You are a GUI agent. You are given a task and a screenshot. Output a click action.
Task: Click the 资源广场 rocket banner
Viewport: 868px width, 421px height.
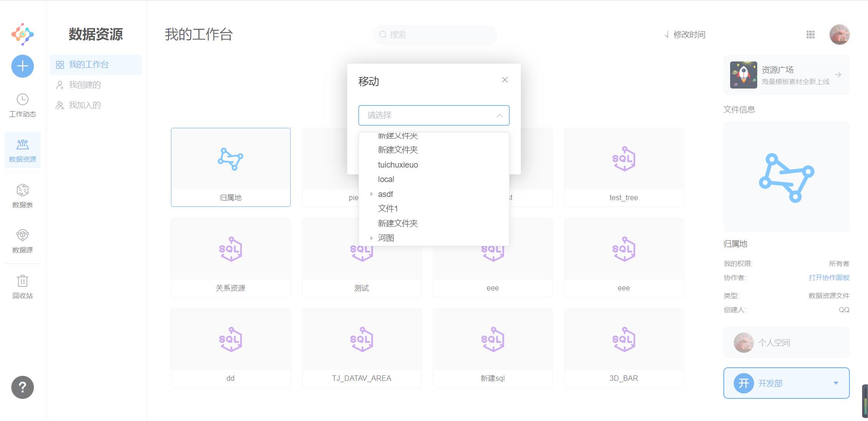pos(786,75)
